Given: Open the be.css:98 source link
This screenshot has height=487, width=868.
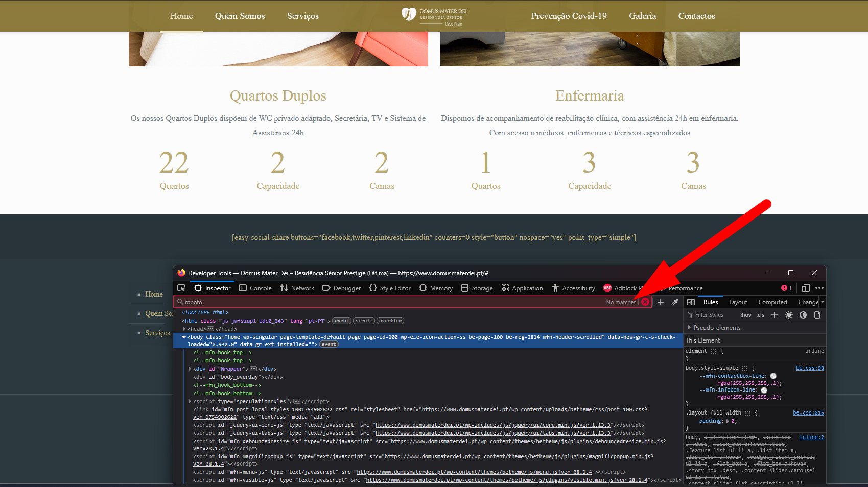Looking at the screenshot, I should point(810,368).
